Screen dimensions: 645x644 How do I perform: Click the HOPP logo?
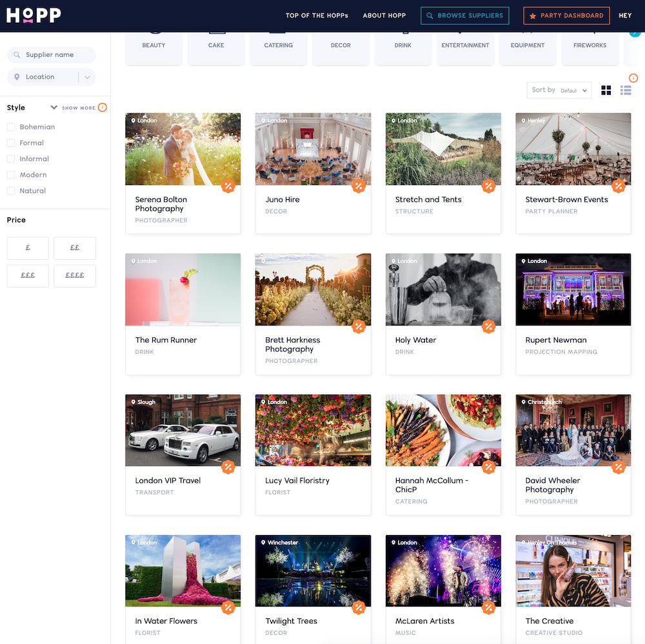click(x=34, y=15)
